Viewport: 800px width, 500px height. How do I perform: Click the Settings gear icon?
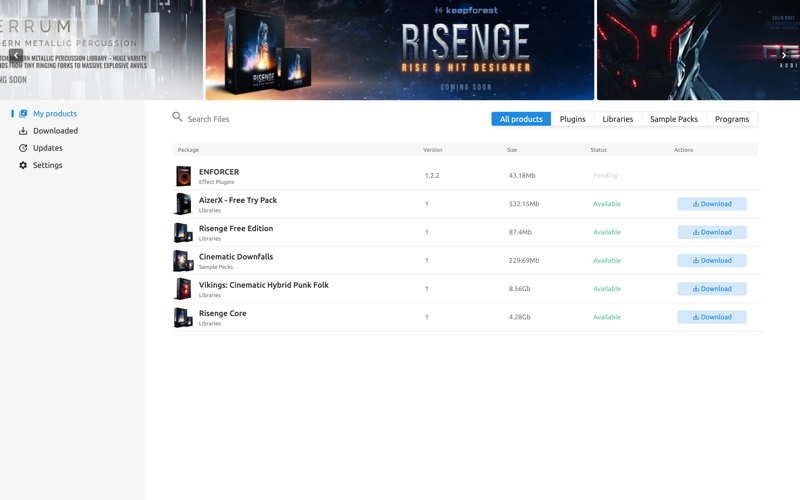(x=23, y=165)
